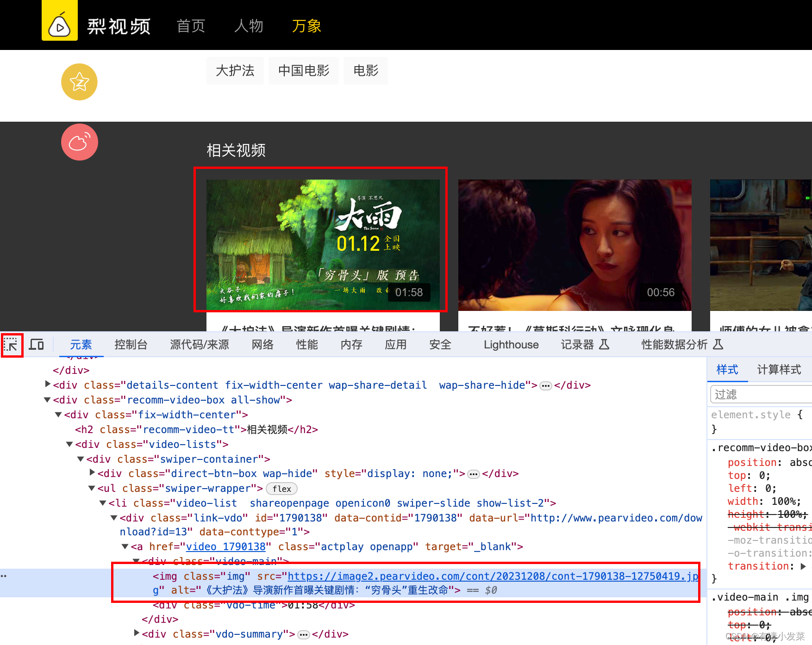This screenshot has height=645, width=812.
Task: Click the ellipsis in vdo-summary div
Action: click(303, 635)
